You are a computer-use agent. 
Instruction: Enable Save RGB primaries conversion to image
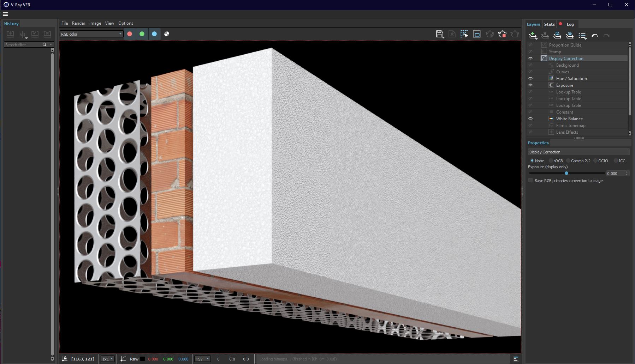pos(530,181)
